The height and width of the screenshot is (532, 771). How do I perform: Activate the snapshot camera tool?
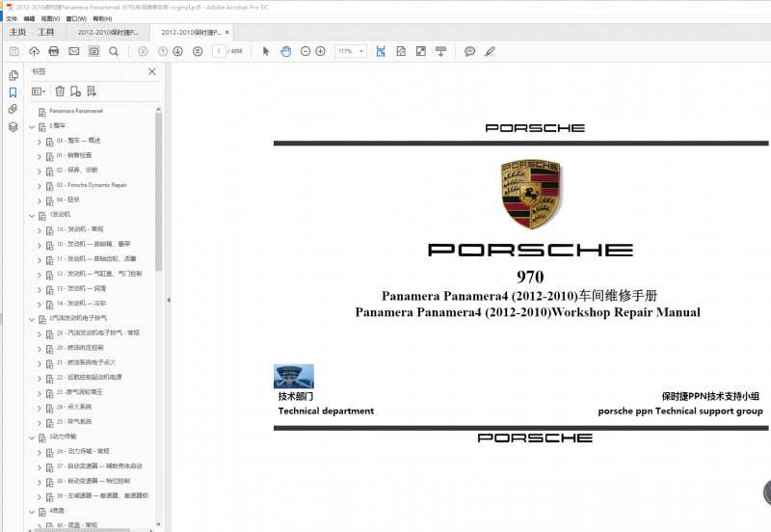[x=93, y=51]
